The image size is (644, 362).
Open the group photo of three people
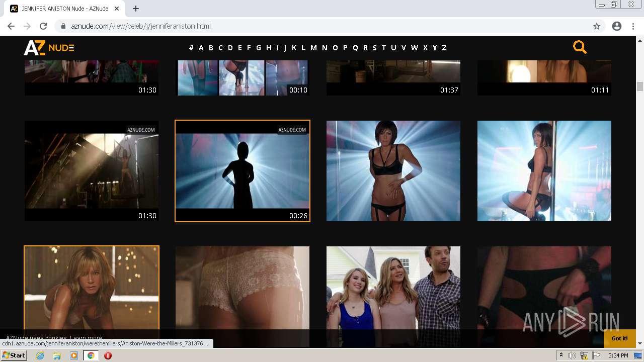393,297
